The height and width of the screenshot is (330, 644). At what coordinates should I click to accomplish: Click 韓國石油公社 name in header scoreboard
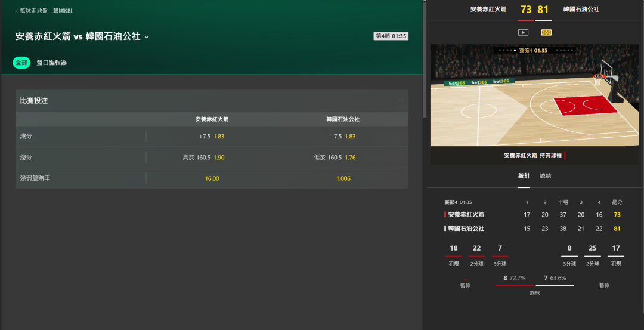click(x=581, y=9)
